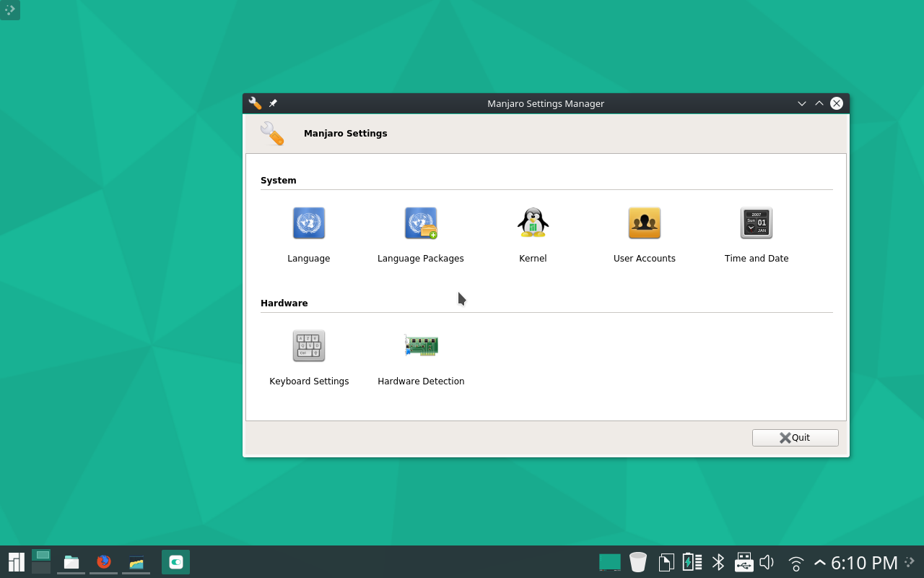Toggle show desktop in the system tray

[609, 561]
